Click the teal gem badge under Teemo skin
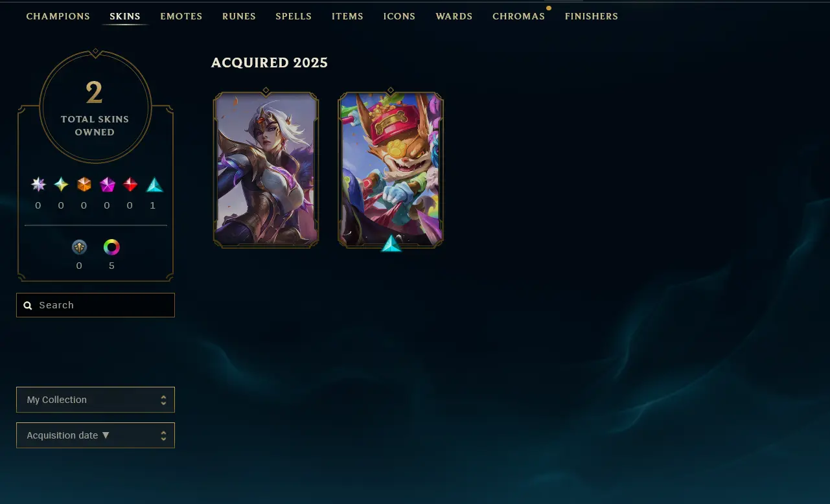 coord(391,244)
